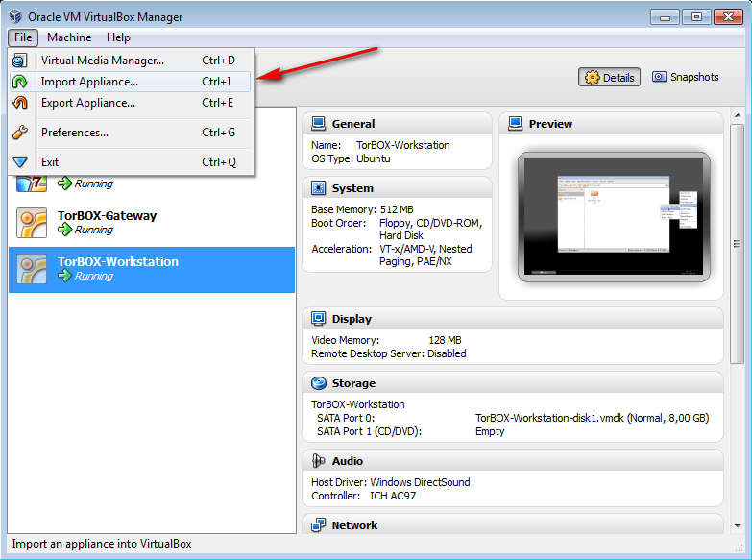Image resolution: width=752 pixels, height=560 pixels.
Task: Click the Display section screen icon
Action: click(318, 318)
